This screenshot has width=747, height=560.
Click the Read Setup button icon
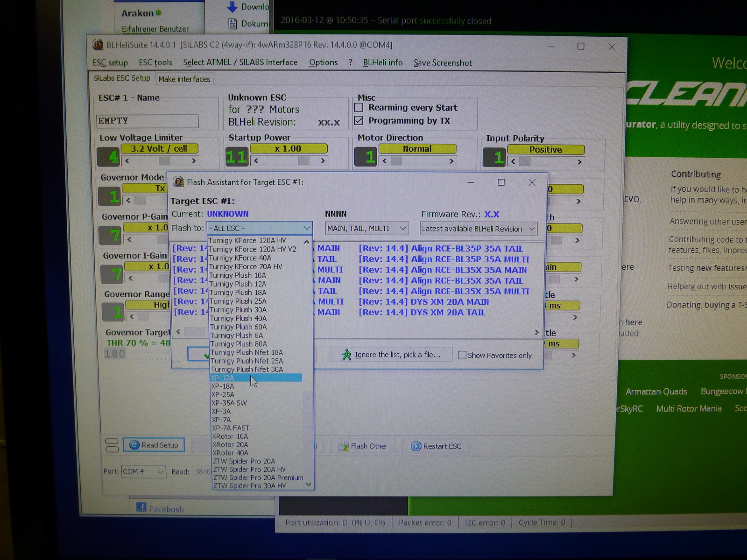coord(134,445)
